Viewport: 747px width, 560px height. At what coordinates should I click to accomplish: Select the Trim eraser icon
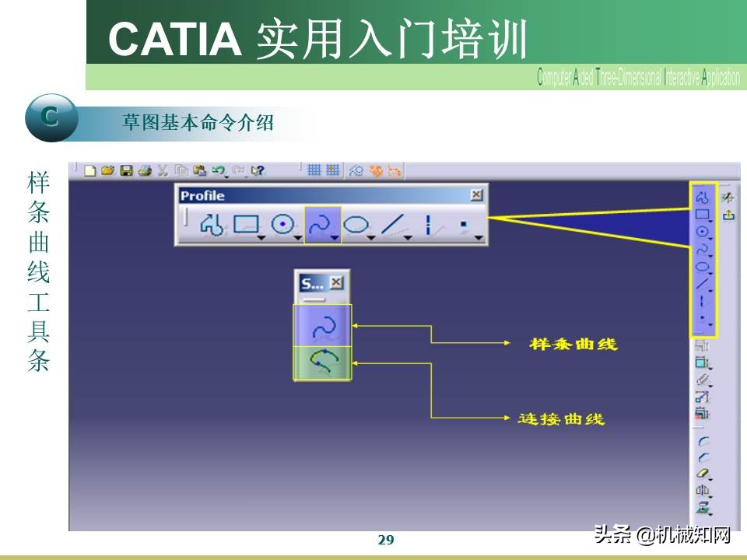(702, 474)
